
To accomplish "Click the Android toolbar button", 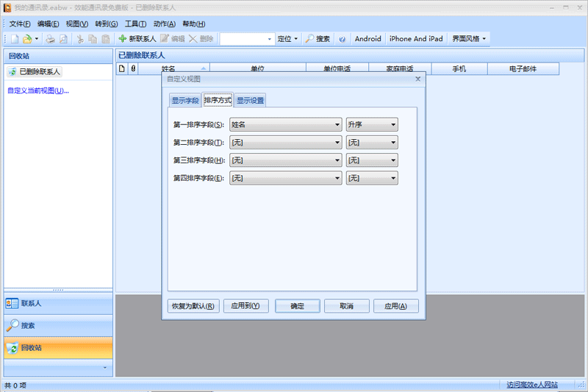I will 367,39.
